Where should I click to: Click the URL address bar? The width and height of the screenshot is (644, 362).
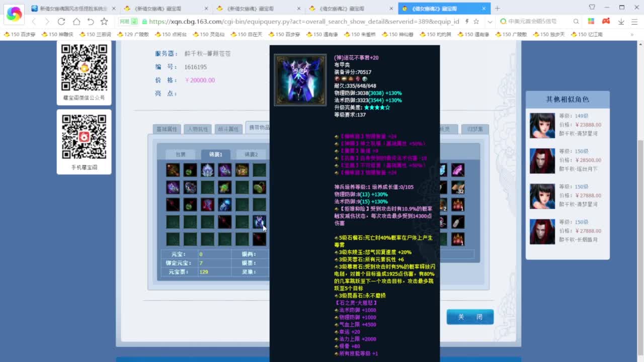[302, 22]
